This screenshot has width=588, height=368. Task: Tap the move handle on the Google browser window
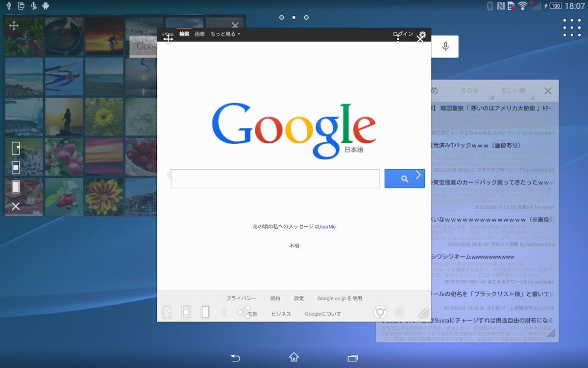pyautogui.click(x=168, y=39)
